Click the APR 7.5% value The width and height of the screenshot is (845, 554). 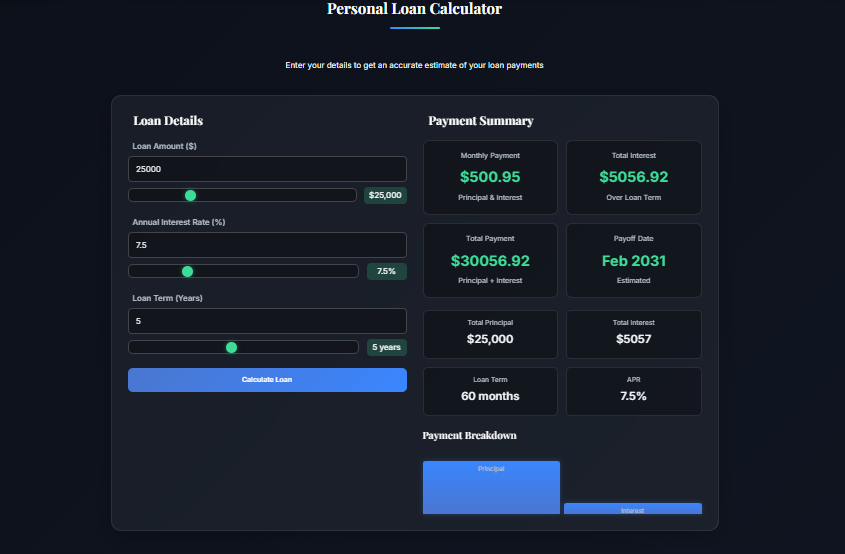(634, 397)
